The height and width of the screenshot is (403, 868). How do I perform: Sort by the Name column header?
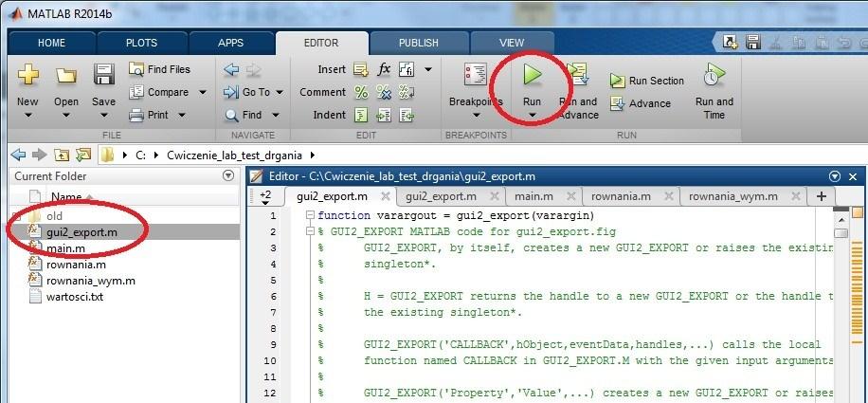pos(66,196)
